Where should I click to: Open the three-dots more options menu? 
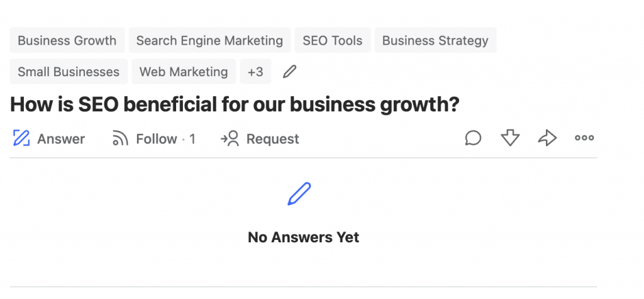[x=584, y=138]
